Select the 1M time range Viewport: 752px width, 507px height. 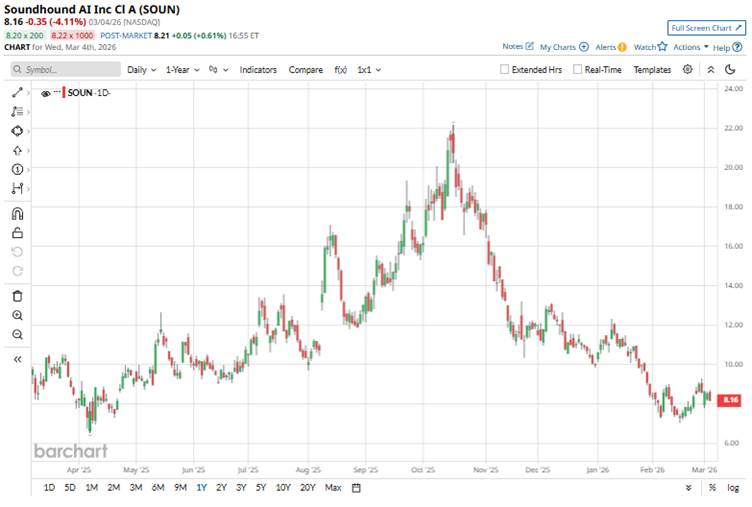92,487
